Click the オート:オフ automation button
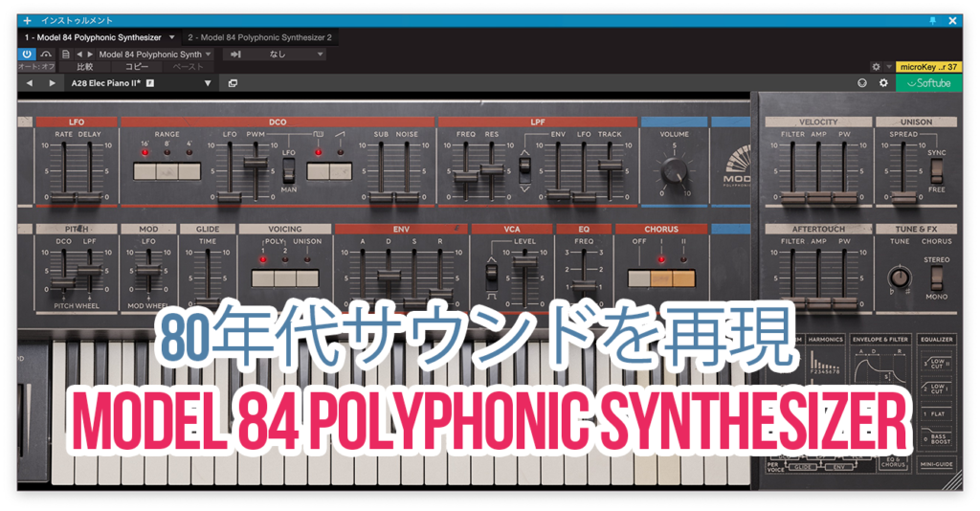Viewport: 980px width, 511px height. pyautogui.click(x=36, y=66)
